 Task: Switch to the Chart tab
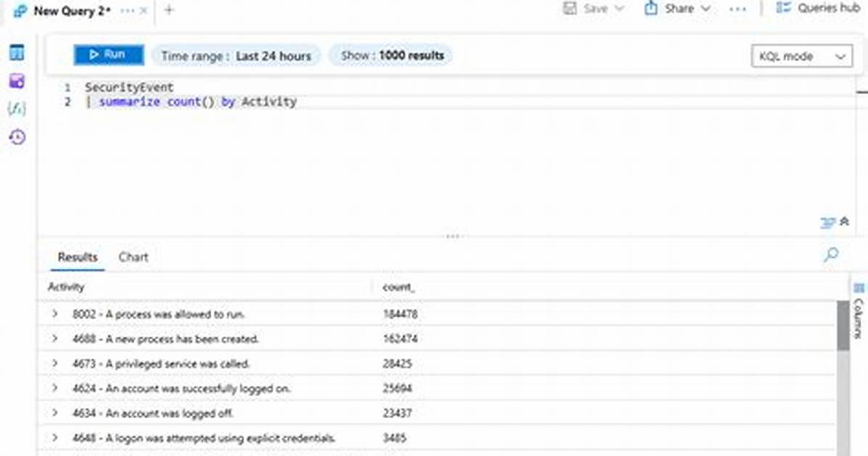point(134,257)
